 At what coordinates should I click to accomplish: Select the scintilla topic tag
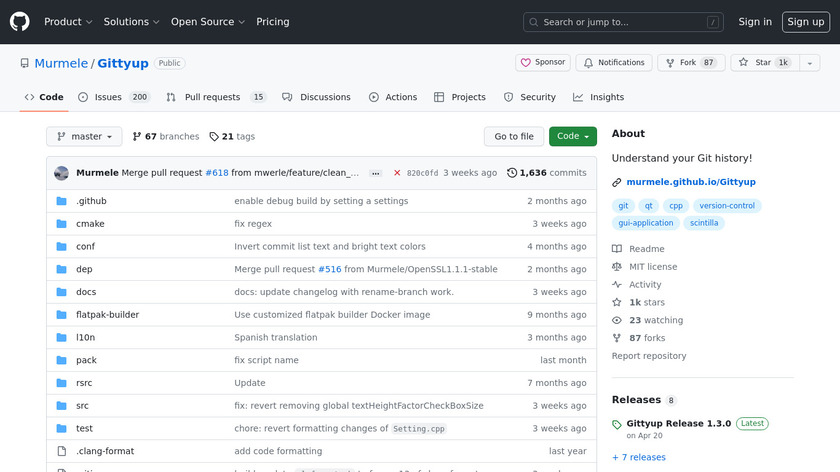pos(704,223)
